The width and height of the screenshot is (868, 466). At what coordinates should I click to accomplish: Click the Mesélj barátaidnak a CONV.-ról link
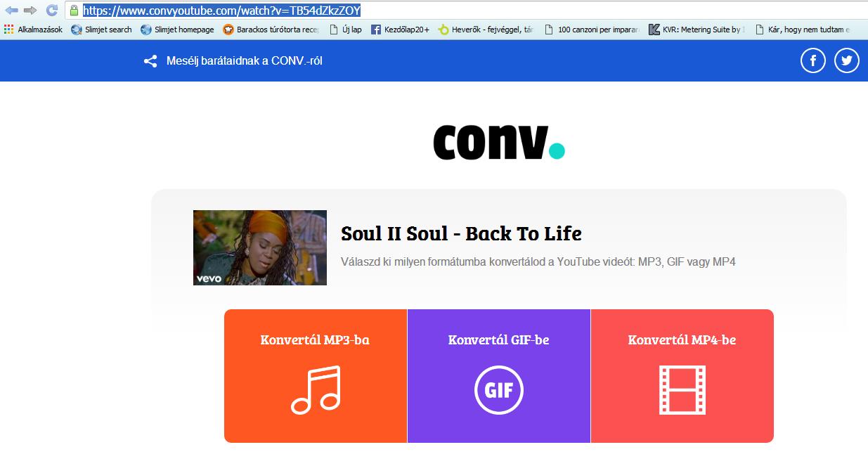click(x=244, y=61)
